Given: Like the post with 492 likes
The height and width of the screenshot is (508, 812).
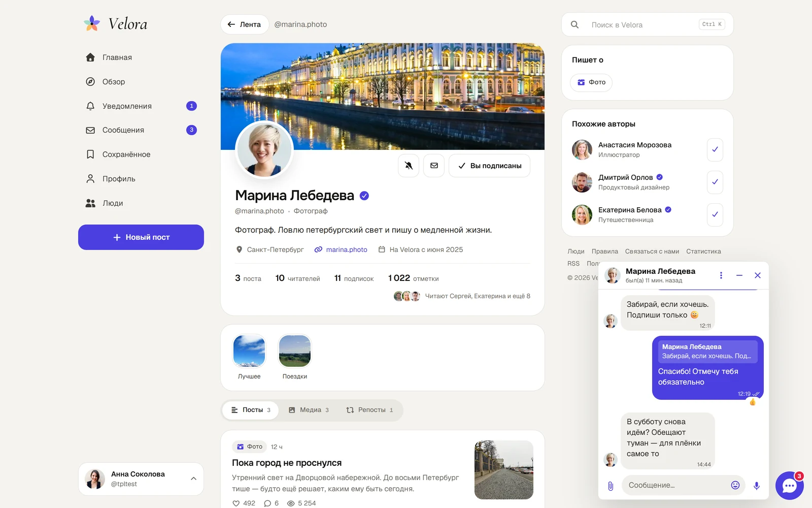Looking at the screenshot, I should tap(244, 503).
